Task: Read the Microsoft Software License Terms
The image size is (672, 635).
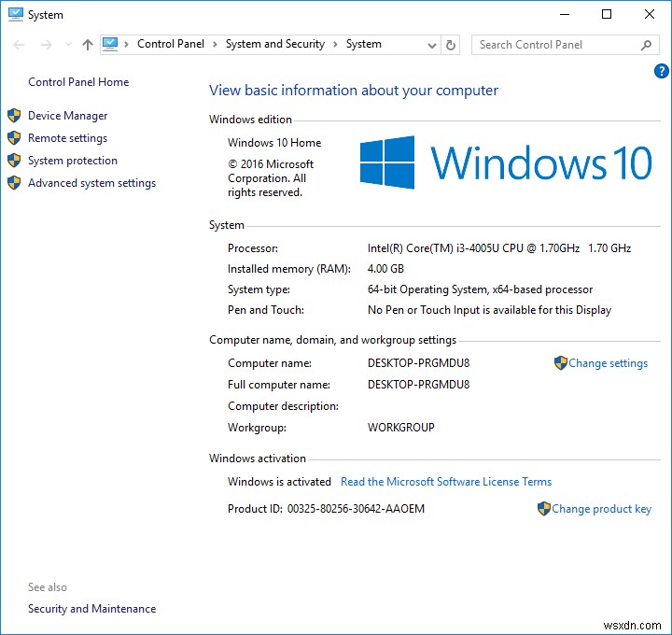Action: [x=446, y=482]
